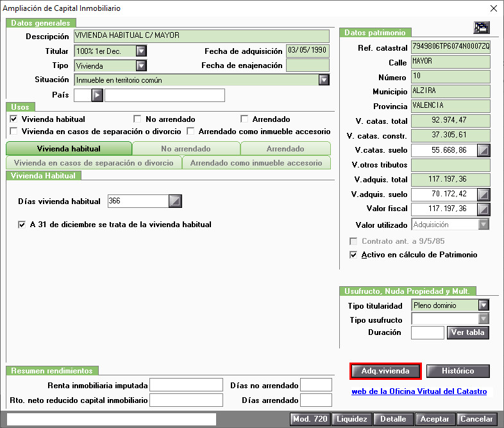Click the Adq.vivienda button

point(385,371)
